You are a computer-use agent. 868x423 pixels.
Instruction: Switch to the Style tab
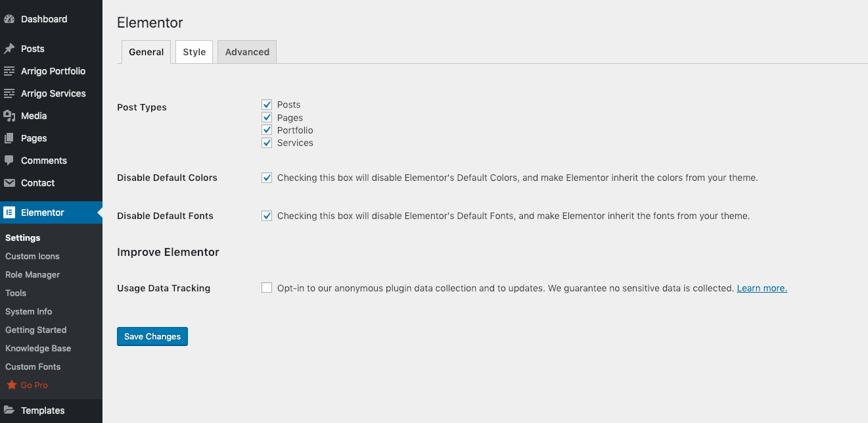194,52
